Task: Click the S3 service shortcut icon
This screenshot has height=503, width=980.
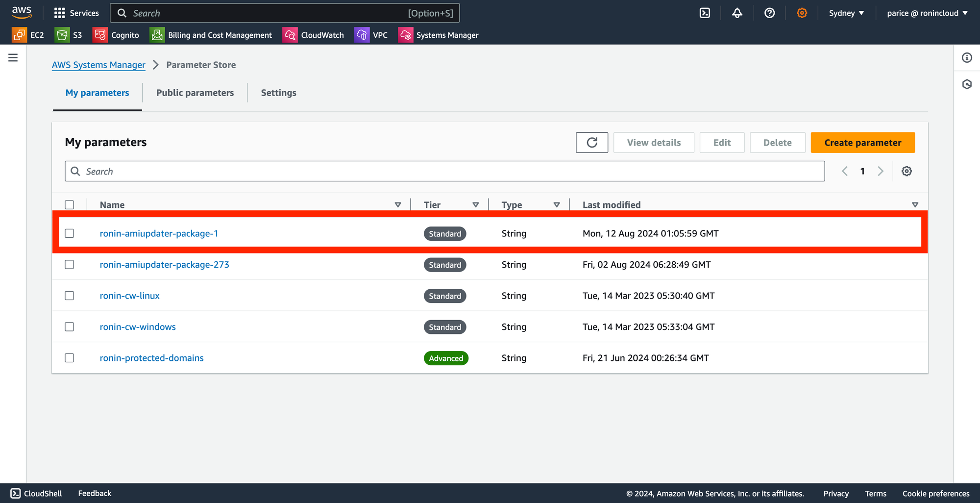Action: pyautogui.click(x=62, y=35)
